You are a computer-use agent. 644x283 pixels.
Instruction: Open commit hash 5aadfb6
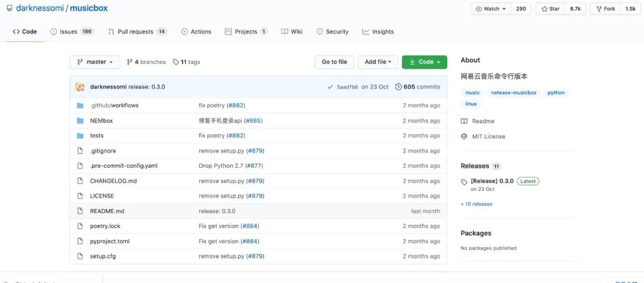[x=348, y=87]
